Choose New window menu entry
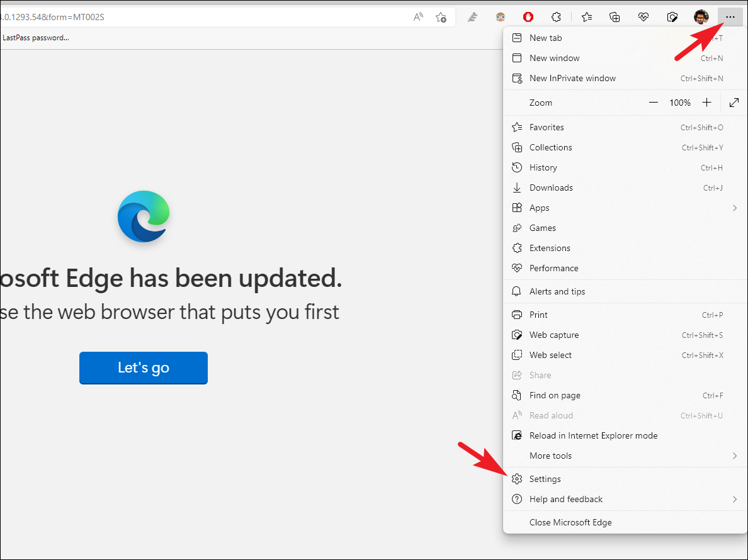Viewport: 748px width, 560px height. point(625,58)
